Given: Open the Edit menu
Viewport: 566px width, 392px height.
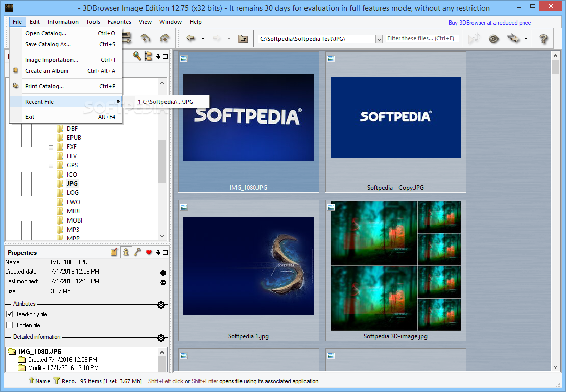Looking at the screenshot, I should (x=35, y=22).
